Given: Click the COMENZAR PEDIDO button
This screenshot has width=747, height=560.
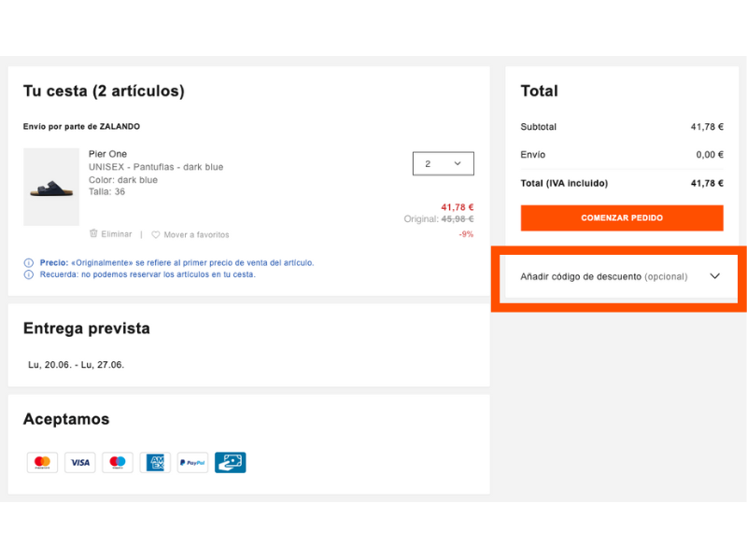Looking at the screenshot, I should [x=621, y=217].
